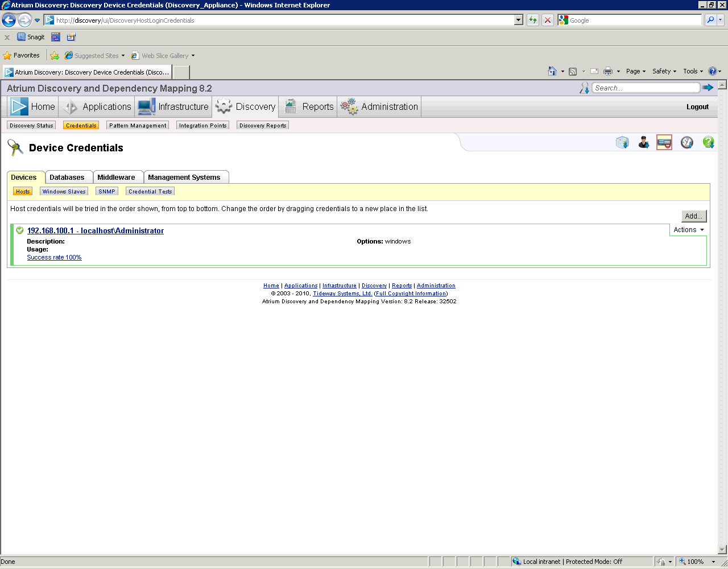The height and width of the screenshot is (569, 728).
Task: Click the browser Forward button
Action: [24, 20]
